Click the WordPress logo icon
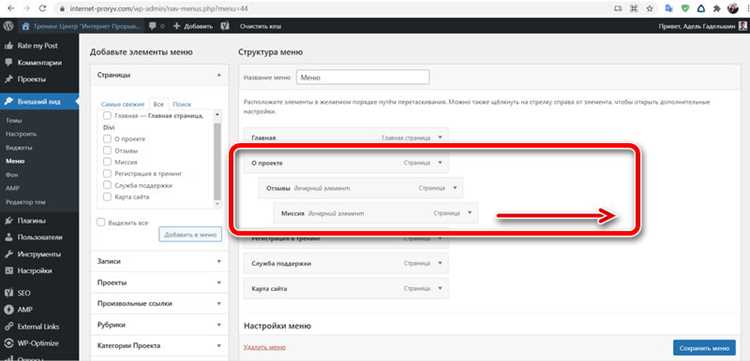 8,26
